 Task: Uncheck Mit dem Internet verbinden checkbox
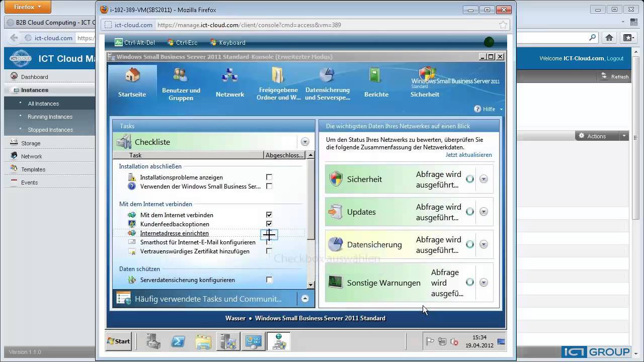coord(269,215)
